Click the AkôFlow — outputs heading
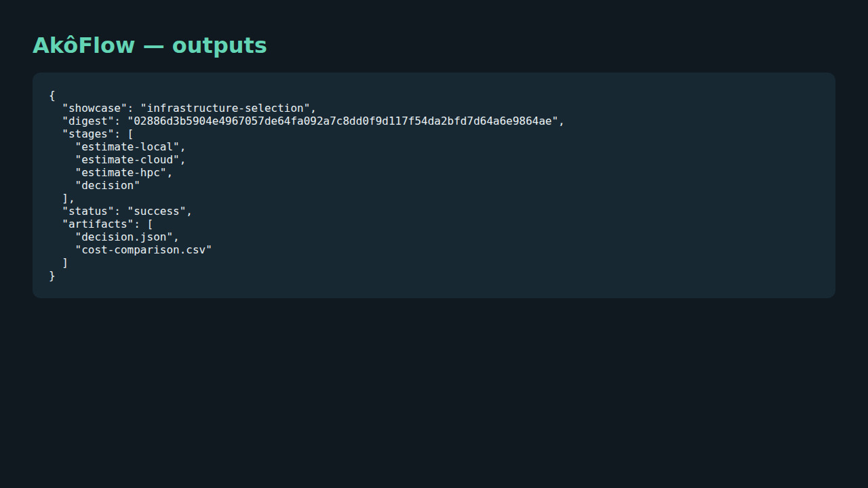868x488 pixels. pos(150,45)
